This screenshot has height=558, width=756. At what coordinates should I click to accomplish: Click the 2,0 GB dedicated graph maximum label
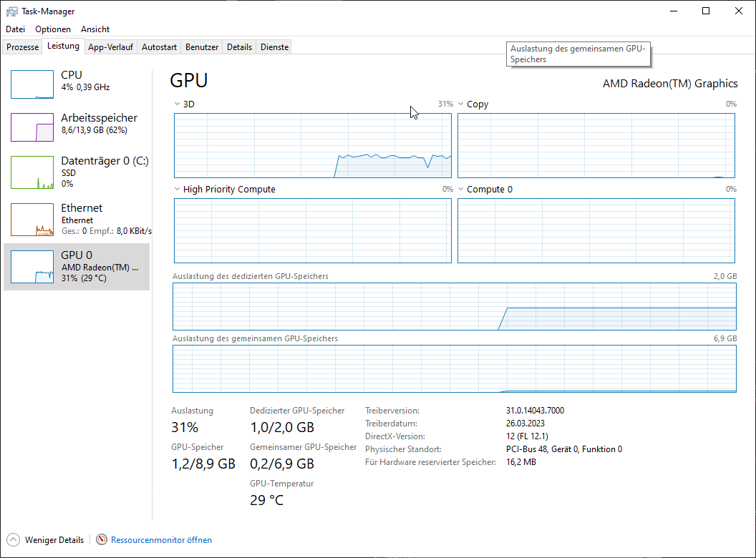tap(725, 277)
